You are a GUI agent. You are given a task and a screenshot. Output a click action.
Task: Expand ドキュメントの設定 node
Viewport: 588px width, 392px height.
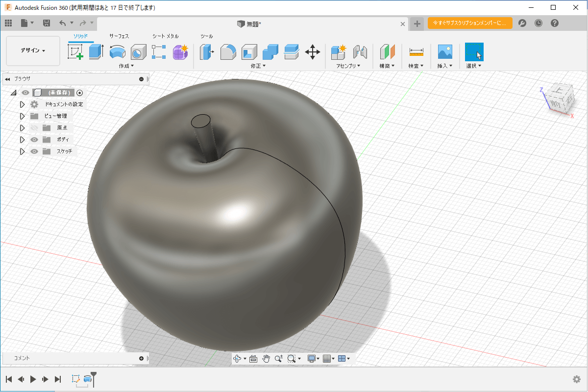pyautogui.click(x=22, y=104)
